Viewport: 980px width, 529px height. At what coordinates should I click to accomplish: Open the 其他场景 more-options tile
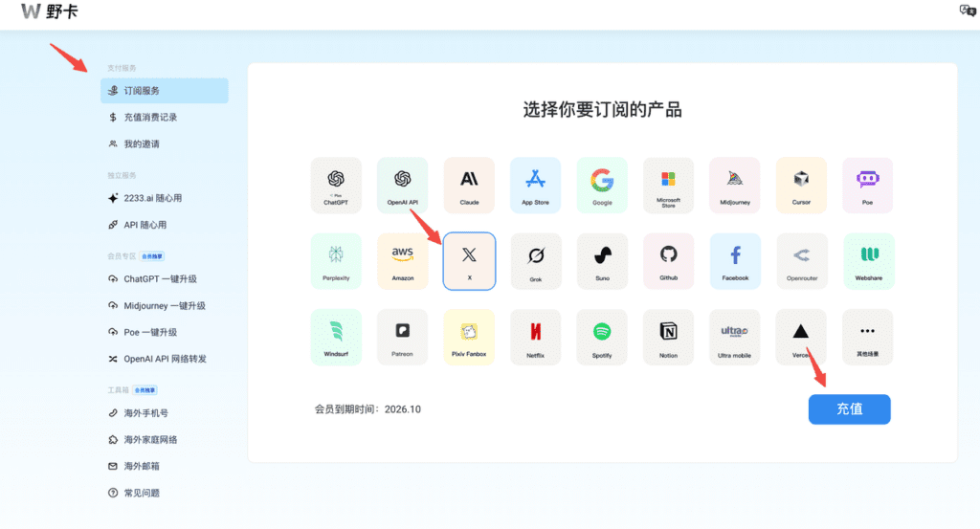pos(867,338)
